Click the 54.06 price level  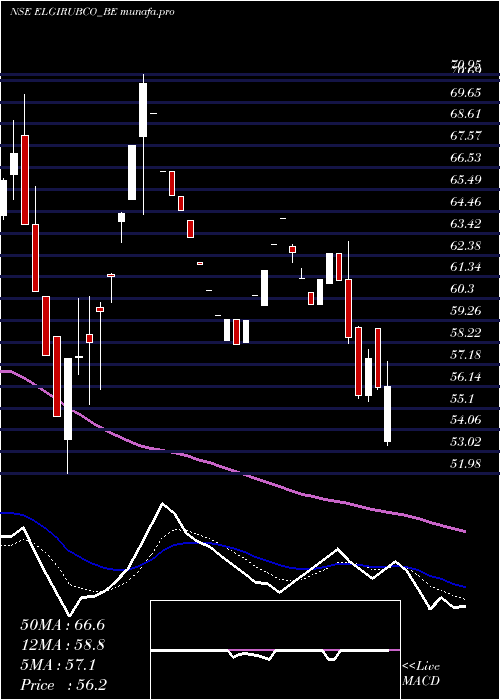click(x=466, y=421)
